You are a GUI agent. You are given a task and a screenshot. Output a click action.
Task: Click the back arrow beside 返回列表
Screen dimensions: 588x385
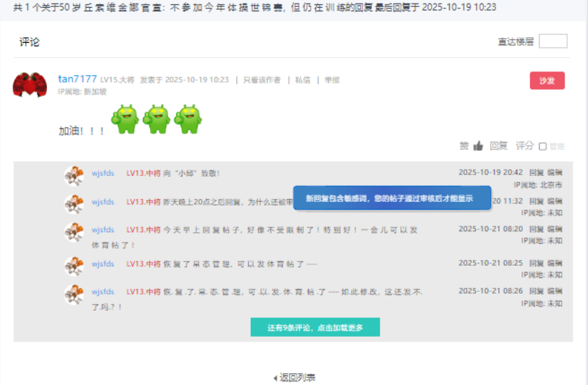click(x=275, y=378)
